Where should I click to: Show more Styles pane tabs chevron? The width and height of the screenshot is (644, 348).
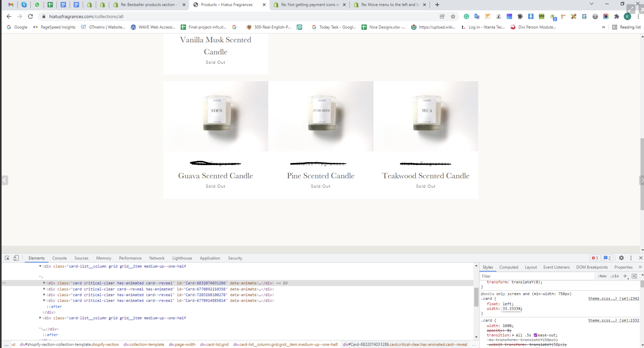point(640,267)
